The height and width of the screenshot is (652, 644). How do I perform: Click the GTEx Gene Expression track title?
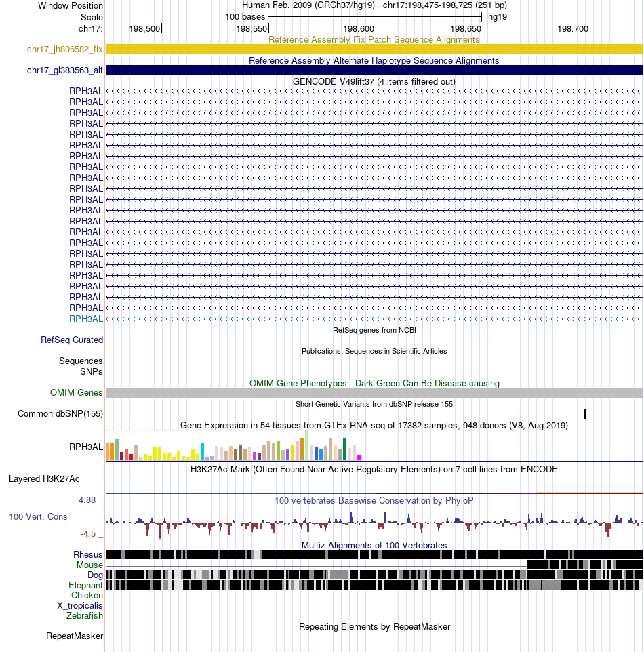(x=374, y=425)
